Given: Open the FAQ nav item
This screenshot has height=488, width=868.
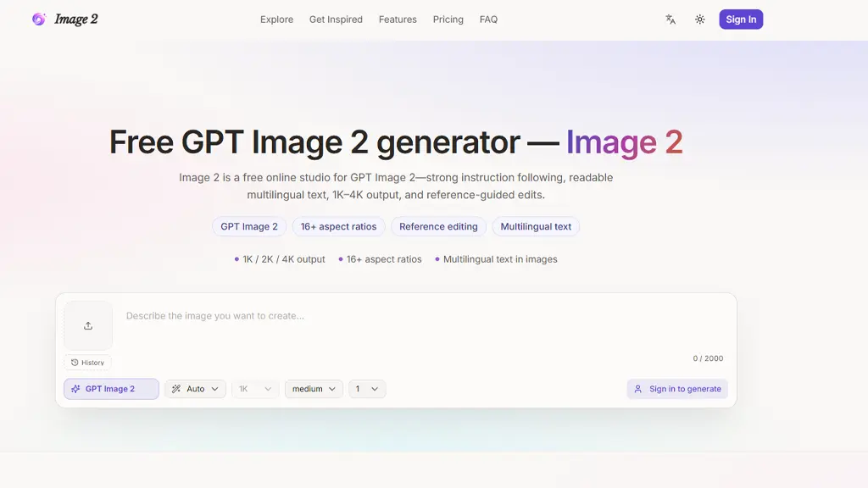Looking at the screenshot, I should coord(488,19).
